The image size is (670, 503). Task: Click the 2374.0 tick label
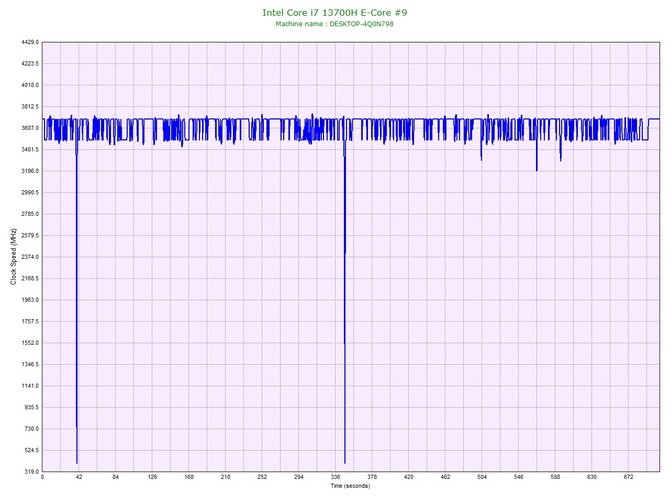click(30, 257)
